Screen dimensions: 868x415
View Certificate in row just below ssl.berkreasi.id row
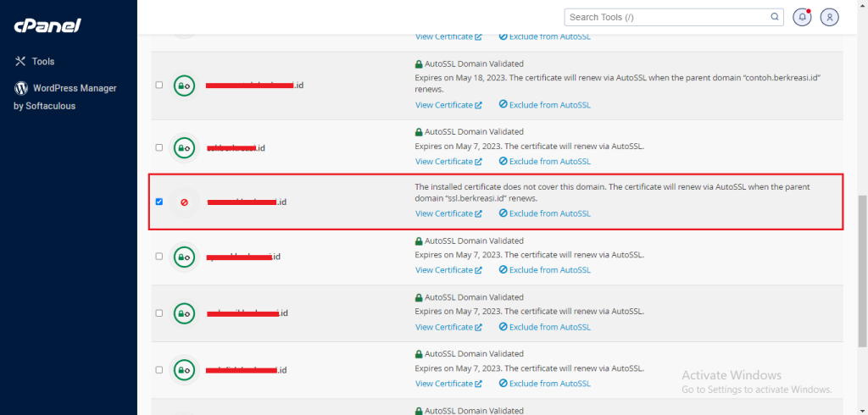[x=448, y=269]
